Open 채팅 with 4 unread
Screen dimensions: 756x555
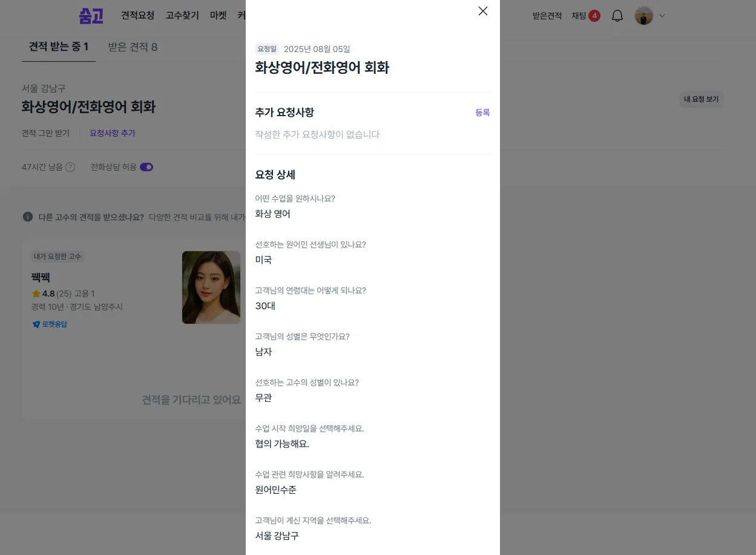[586, 16]
